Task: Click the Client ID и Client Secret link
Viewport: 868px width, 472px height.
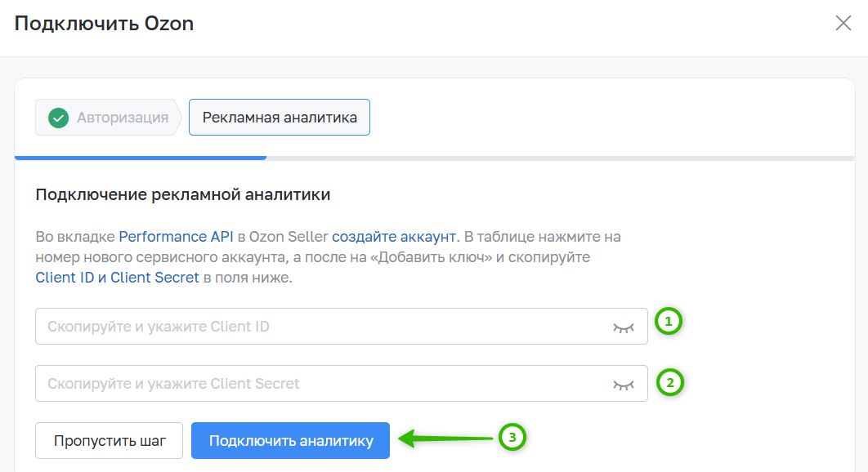Action: [x=117, y=277]
